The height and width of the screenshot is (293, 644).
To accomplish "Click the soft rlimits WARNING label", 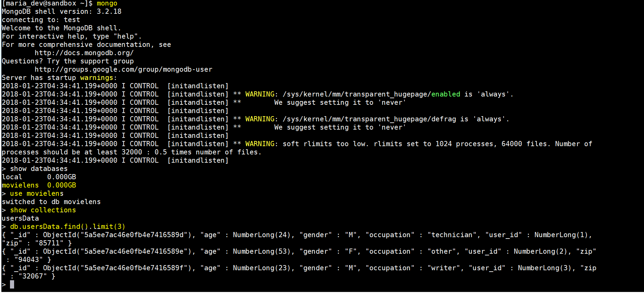I will (x=260, y=144).
